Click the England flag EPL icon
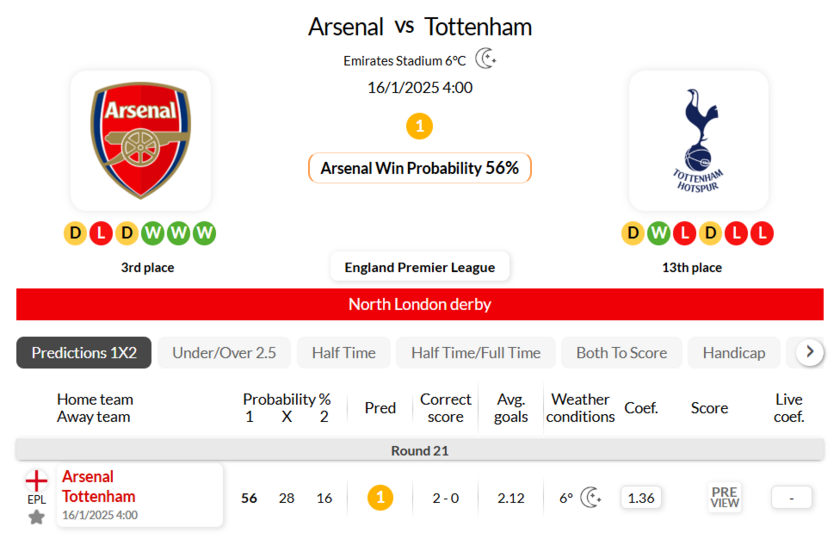The width and height of the screenshot is (840, 539). click(x=36, y=481)
